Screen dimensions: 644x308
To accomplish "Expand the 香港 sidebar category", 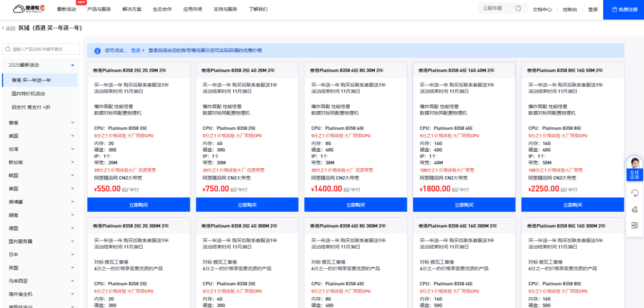I will click(x=40, y=123).
